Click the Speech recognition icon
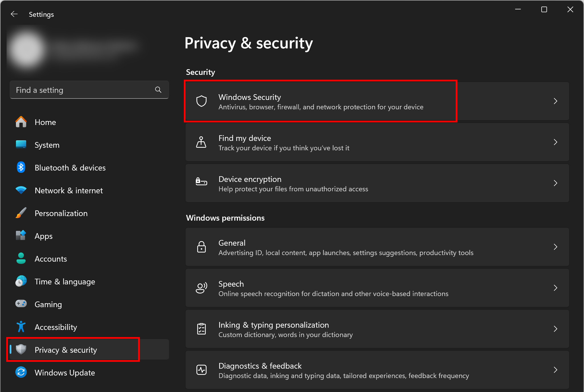This screenshot has height=392, width=584. coord(201,288)
